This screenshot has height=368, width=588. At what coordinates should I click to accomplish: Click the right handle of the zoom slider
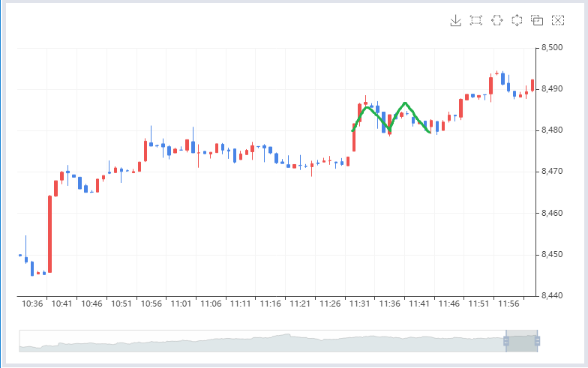(537, 341)
